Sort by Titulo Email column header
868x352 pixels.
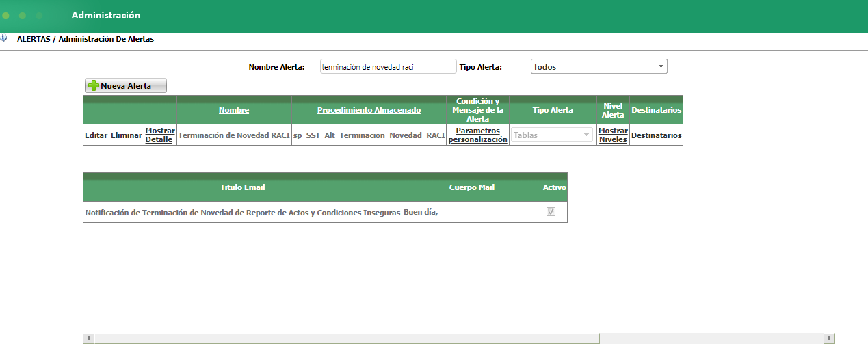[242, 187]
